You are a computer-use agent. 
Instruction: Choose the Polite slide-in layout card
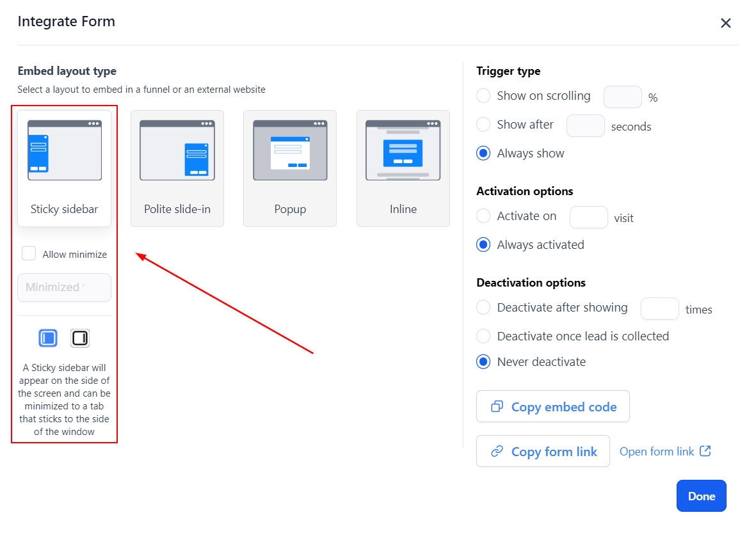point(177,168)
